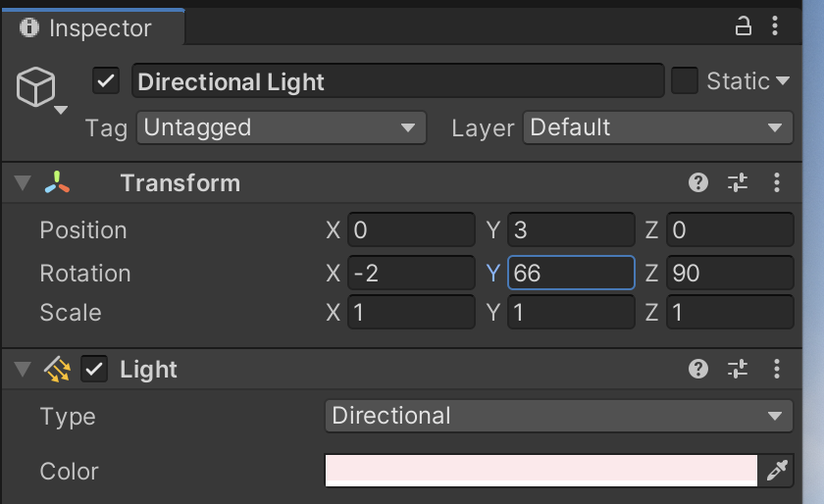Select the Inspector tab
Viewport: 824px width, 504px height.
point(90,28)
